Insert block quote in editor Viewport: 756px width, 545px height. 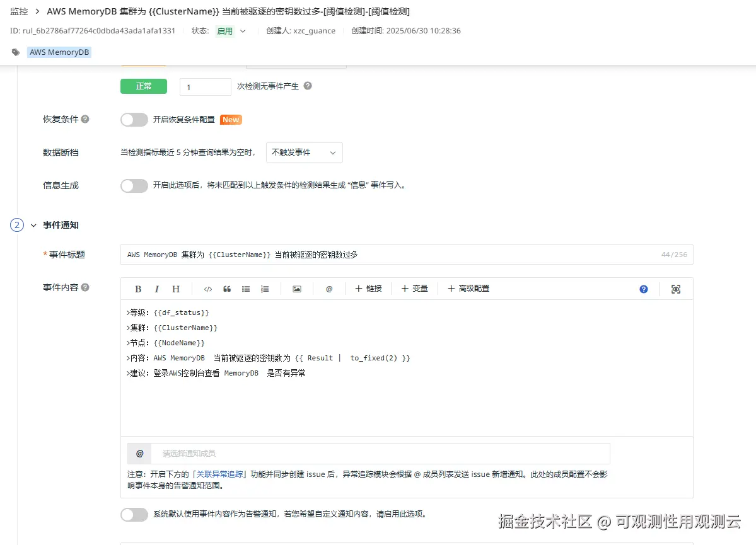(x=227, y=289)
